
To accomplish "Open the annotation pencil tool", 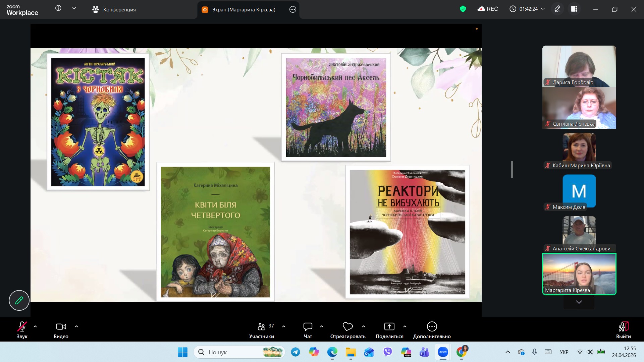I will (557, 9).
